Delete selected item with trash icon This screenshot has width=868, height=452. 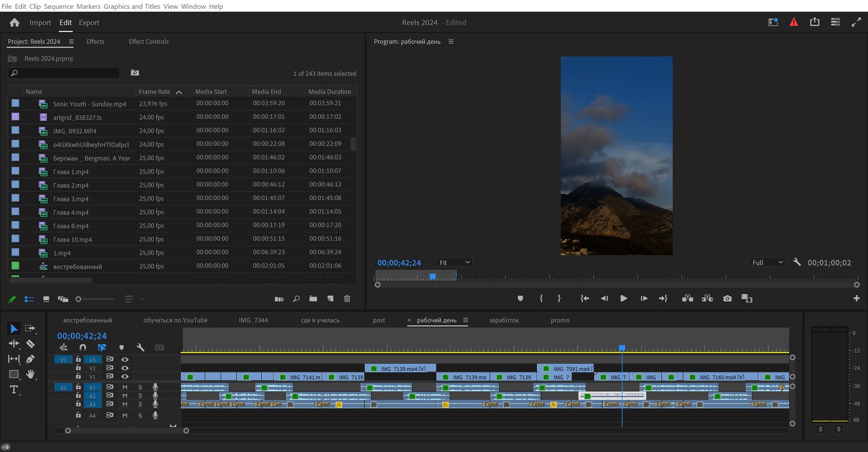click(347, 299)
